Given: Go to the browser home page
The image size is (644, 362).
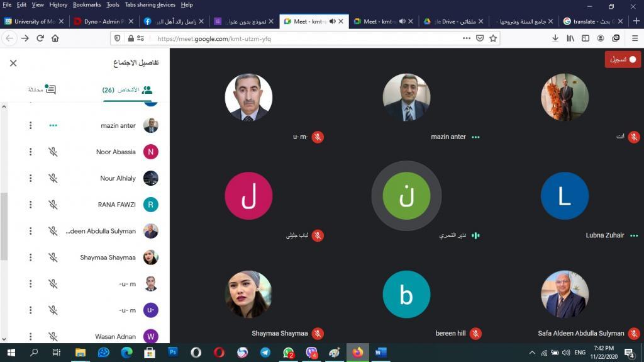Looking at the screenshot, I should click(x=55, y=38).
